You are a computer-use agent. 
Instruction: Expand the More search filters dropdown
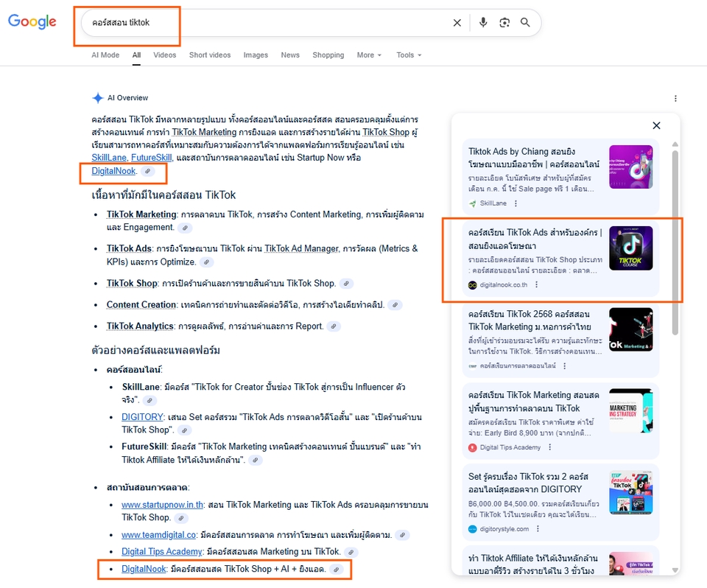pos(369,55)
